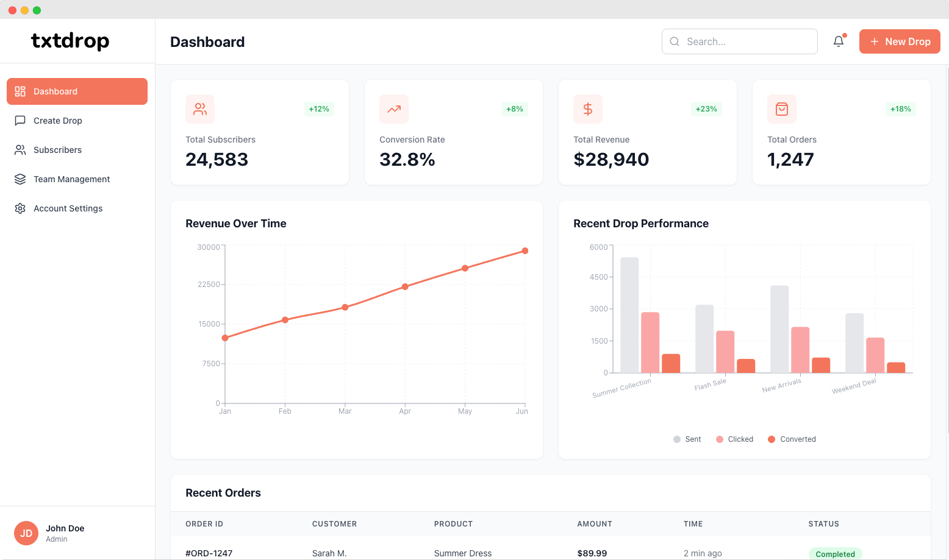Click the Summer Collection Sent bar
Screen dimensions: 949x560
[629, 315]
